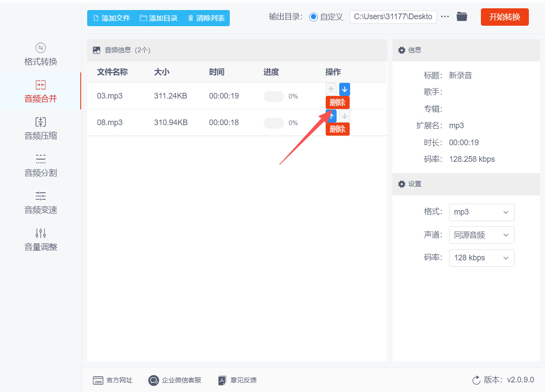Screen dimensions: 545x392
Task: Delete 03.mp3 using its 删除 button
Action: click(337, 102)
